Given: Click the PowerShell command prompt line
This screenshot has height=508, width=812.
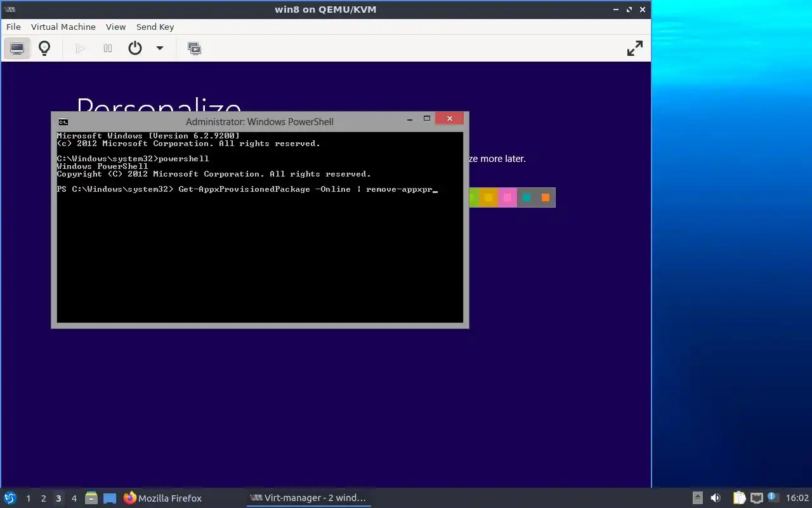Looking at the screenshot, I should pos(247,189).
